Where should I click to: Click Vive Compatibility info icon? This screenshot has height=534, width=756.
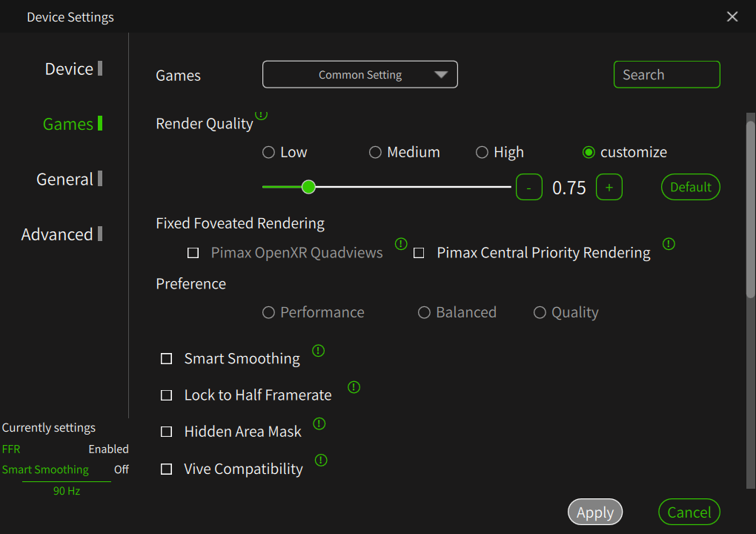[321, 461]
